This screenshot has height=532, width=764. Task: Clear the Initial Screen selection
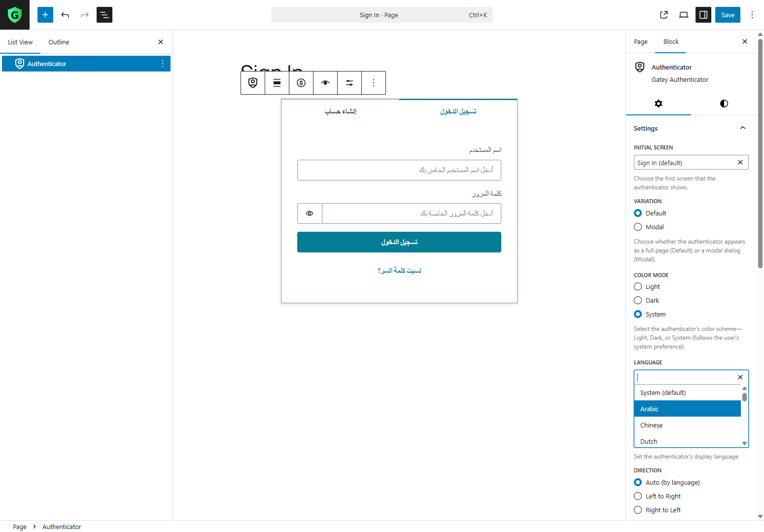pos(740,162)
